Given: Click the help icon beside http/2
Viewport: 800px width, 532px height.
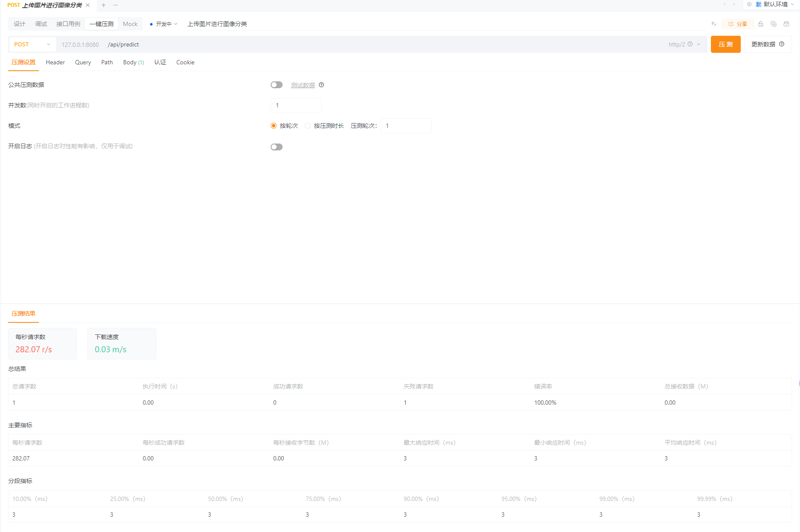Looking at the screenshot, I should click(x=690, y=44).
